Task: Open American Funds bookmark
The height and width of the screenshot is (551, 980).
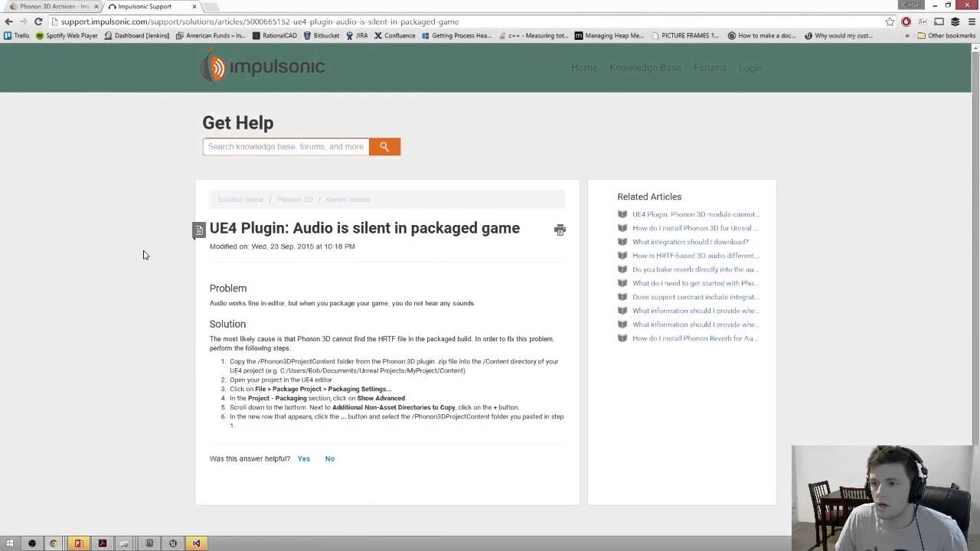Action: click(211, 35)
